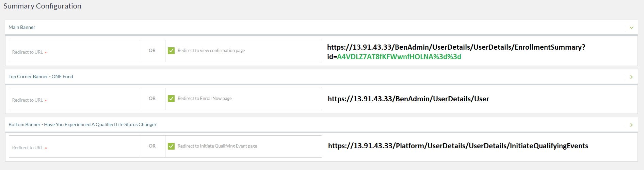644x170 pixels.
Task: Click the BenAdmin/UserDetails/User URL
Action: point(408,99)
